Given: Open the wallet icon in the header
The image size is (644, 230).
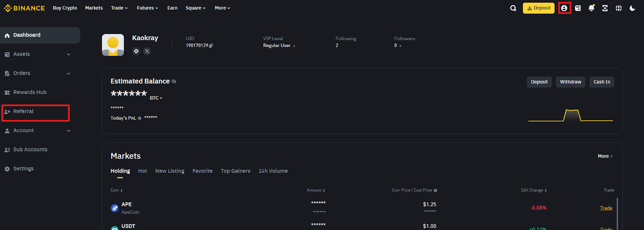Looking at the screenshot, I should click(x=578, y=8).
